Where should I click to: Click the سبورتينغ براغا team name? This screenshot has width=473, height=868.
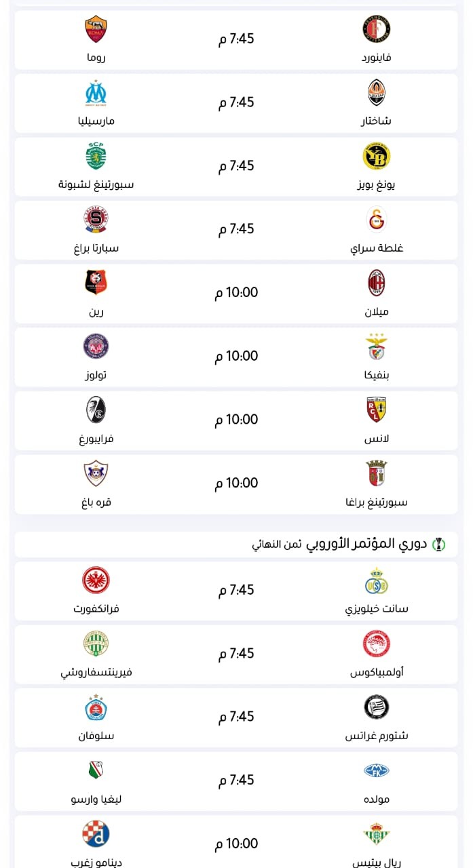pos(377,502)
